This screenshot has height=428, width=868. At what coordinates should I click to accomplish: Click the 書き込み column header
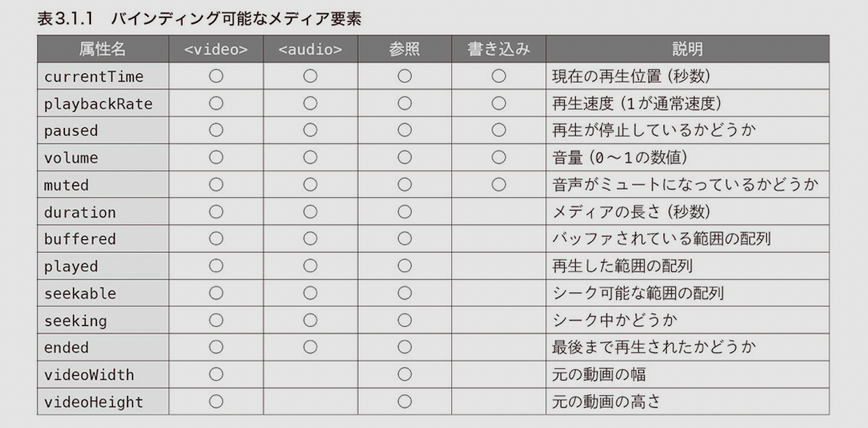click(x=498, y=49)
